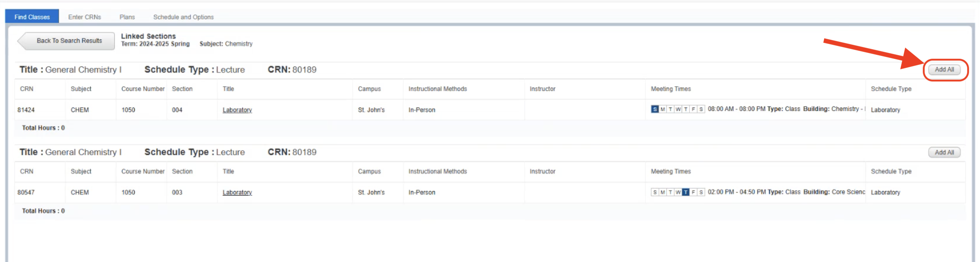Click the highlighted Sunday box for section 004
This screenshot has width=980, height=262.
[654, 109]
